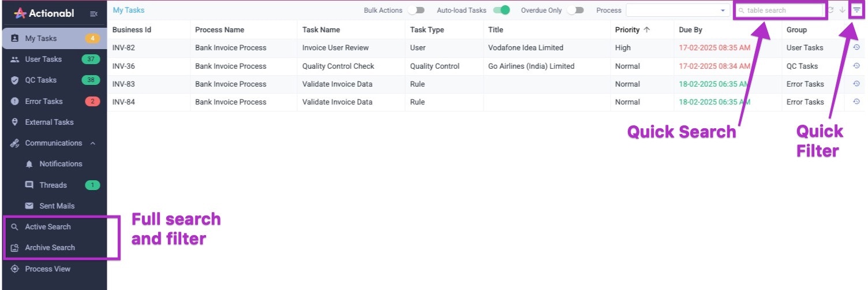
Task: Open history for the INV-36 row
Action: click(x=856, y=66)
